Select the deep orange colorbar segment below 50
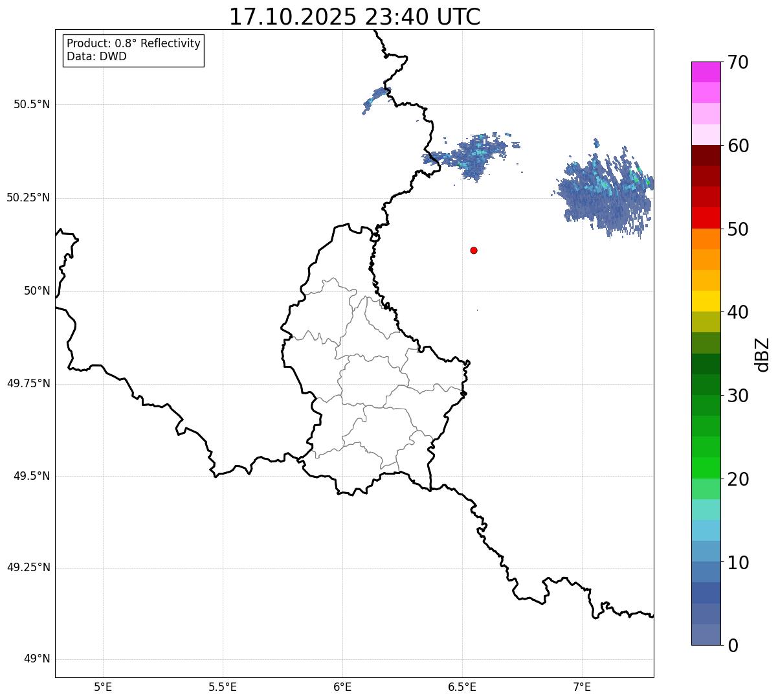Image resolution: width=778 pixels, height=700 pixels. [x=706, y=239]
